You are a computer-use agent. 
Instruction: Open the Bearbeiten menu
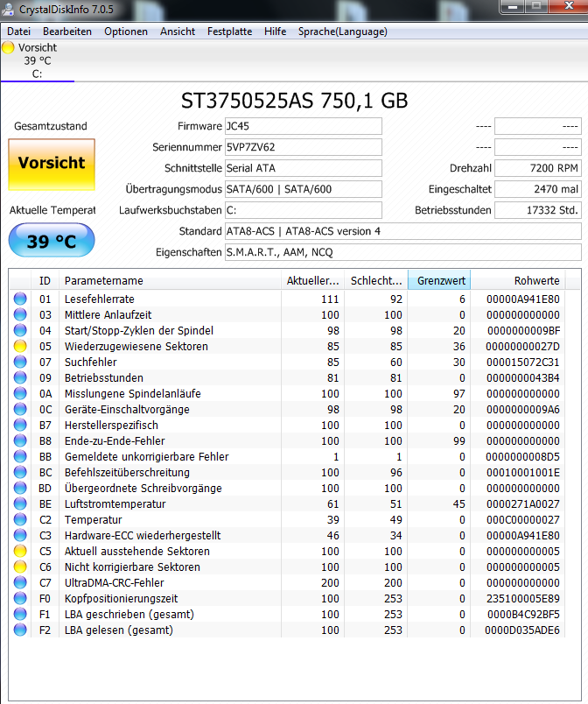67,32
